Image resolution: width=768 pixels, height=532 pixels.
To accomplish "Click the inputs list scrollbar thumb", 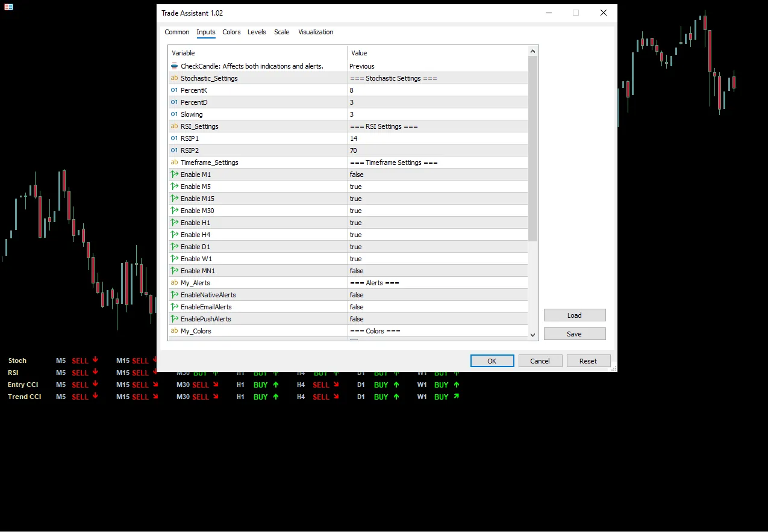I will pos(532,149).
